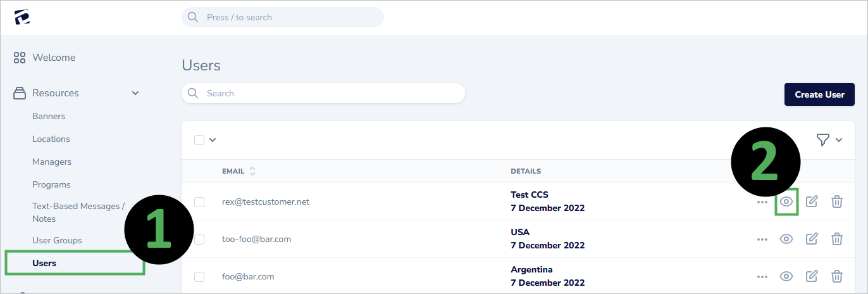This screenshot has height=294, width=868.
Task: Edit the rex@testcustomer.net user
Action: pos(812,202)
